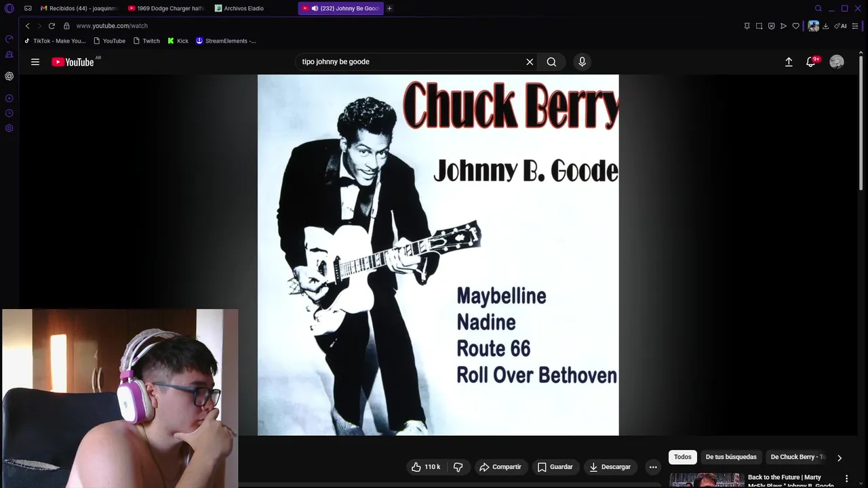Viewport: 868px width, 488px height.
Task: Open GX Cleaner sidebar icon
Action: tap(9, 54)
